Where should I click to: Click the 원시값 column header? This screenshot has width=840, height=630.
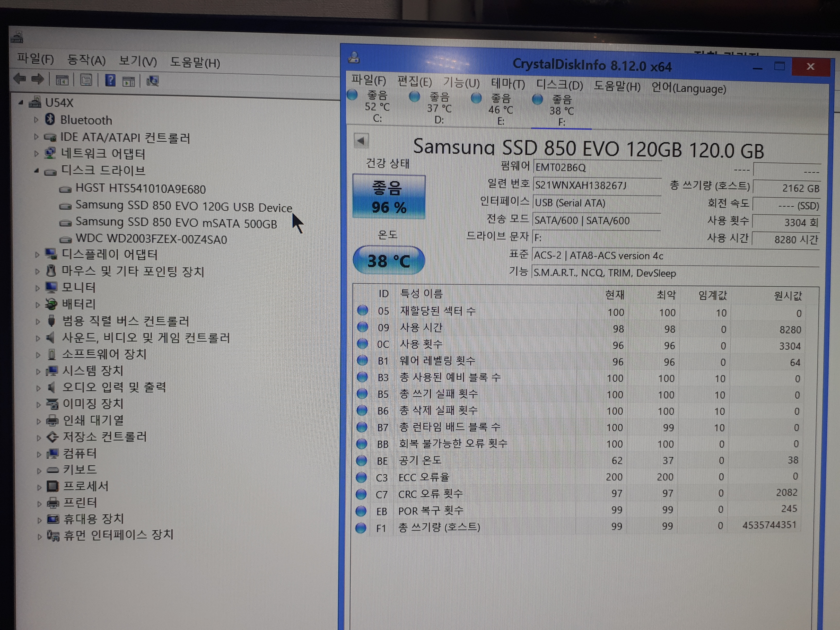pos(788,296)
